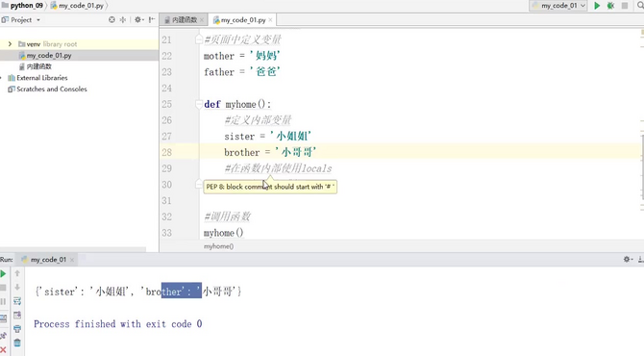Image resolution: width=644 pixels, height=356 pixels.
Task: Switch to the my_code_01.py editor tab
Action: click(x=242, y=20)
